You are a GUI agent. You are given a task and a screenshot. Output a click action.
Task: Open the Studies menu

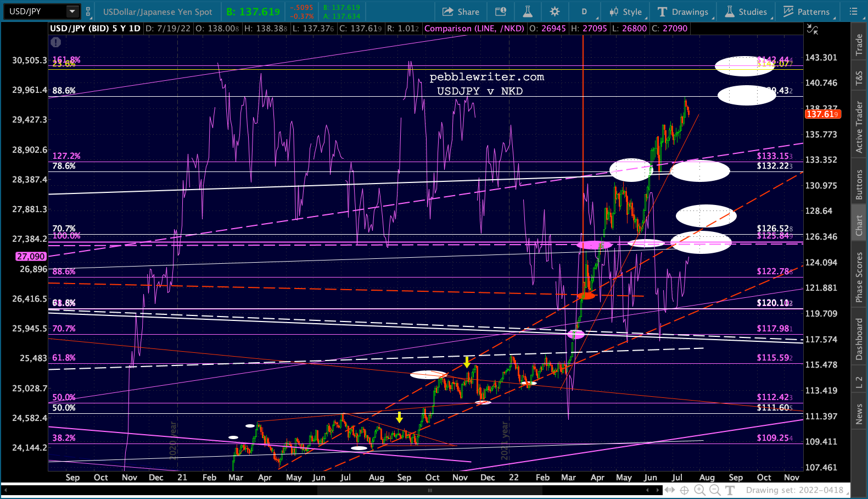tap(746, 12)
